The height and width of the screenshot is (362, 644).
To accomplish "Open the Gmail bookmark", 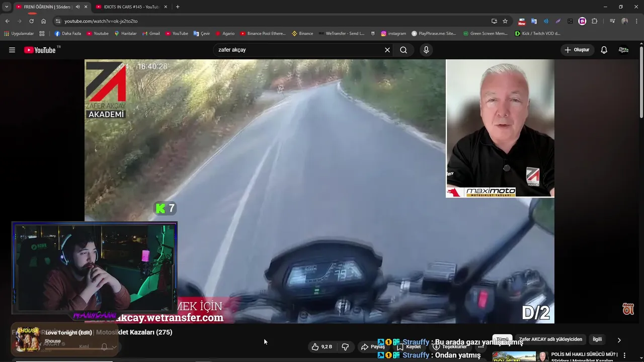I will 151,33.
